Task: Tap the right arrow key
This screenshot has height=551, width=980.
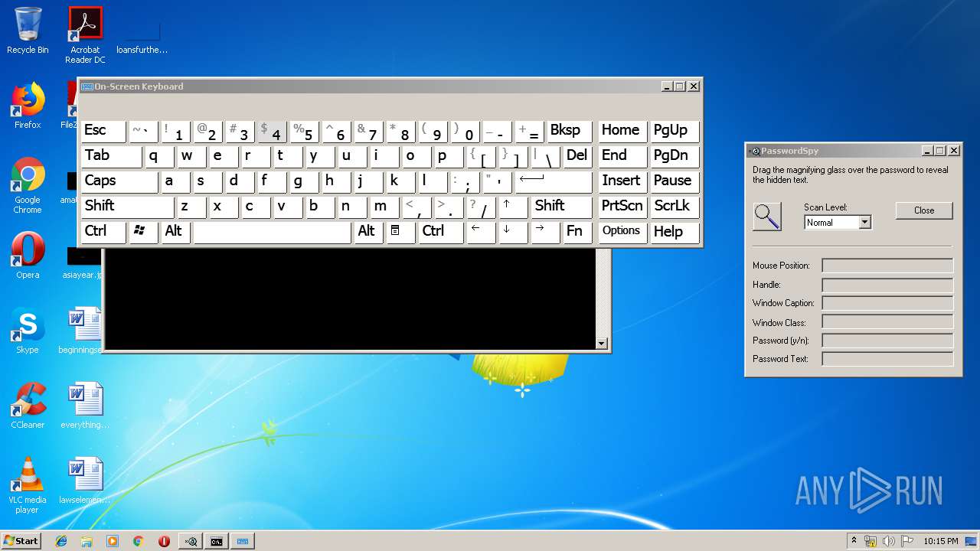Action: [x=545, y=232]
